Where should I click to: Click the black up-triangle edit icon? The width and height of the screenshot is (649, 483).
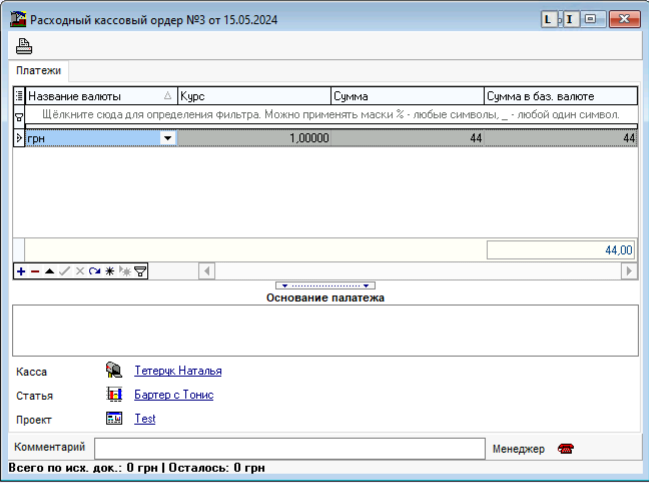click(x=50, y=271)
